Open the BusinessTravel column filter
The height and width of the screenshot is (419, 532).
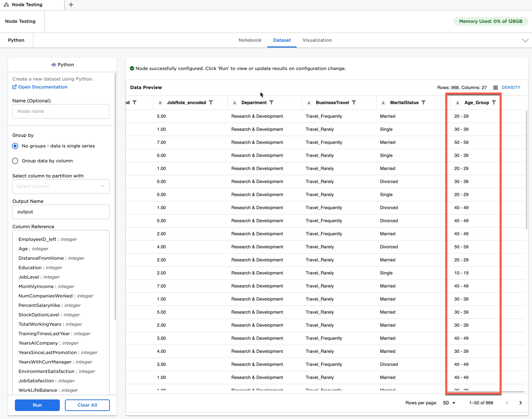[x=354, y=102]
